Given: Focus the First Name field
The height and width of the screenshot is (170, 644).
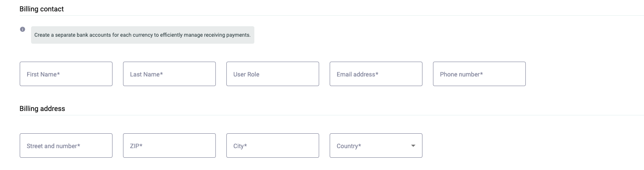Looking at the screenshot, I should pyautogui.click(x=66, y=74).
